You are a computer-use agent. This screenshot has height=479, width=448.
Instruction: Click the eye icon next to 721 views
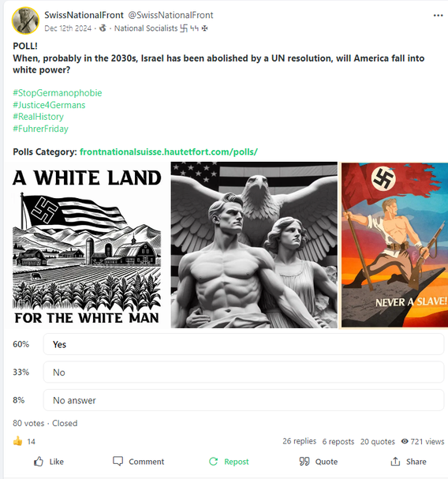[405, 441]
